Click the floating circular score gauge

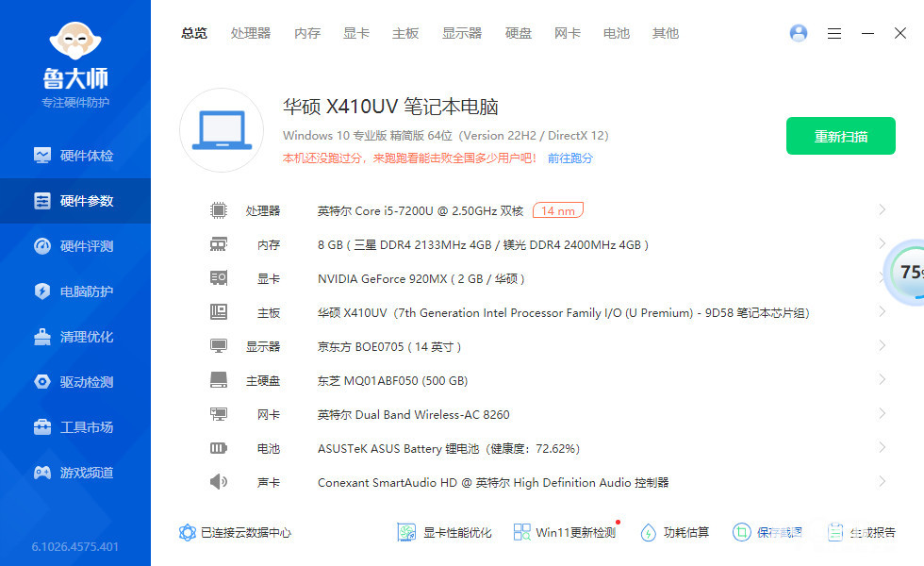(907, 273)
